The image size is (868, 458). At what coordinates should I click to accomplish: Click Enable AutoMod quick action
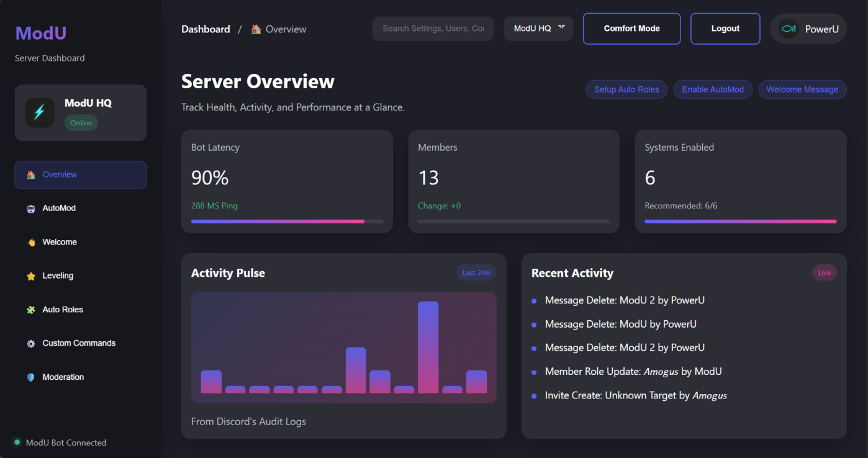pos(712,89)
